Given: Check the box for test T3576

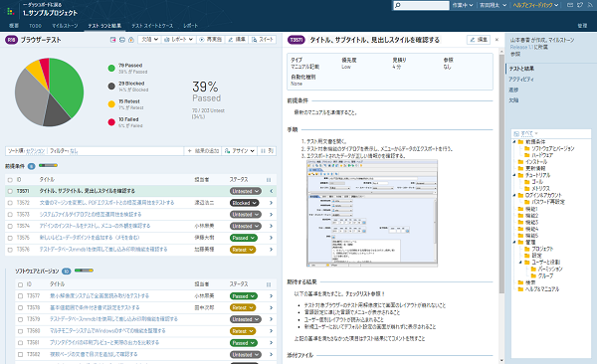Looking at the screenshot, I should tap(10, 250).
